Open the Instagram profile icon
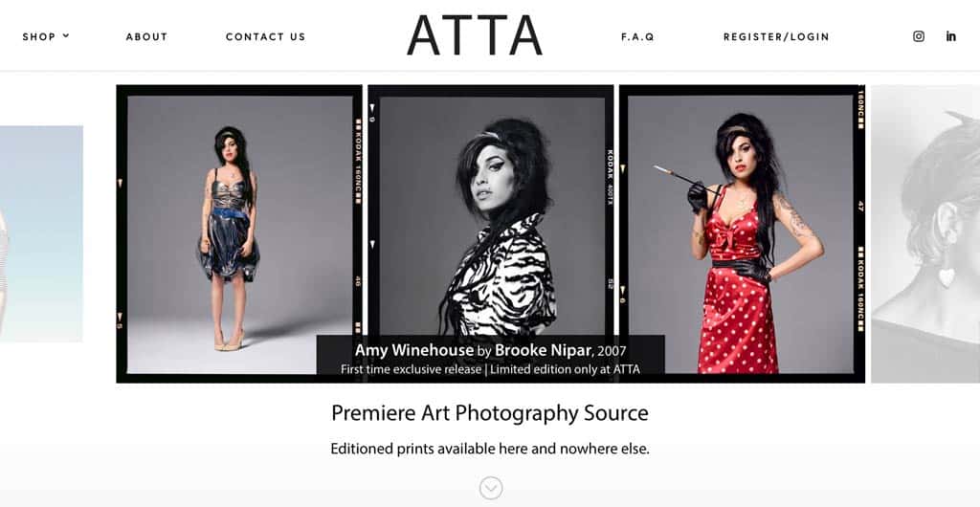 coord(918,36)
